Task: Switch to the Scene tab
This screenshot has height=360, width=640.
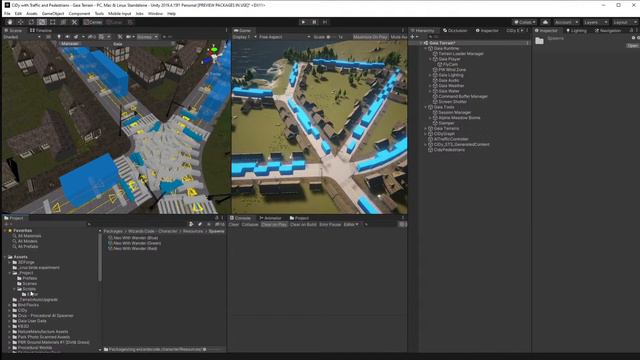Action: point(13,30)
